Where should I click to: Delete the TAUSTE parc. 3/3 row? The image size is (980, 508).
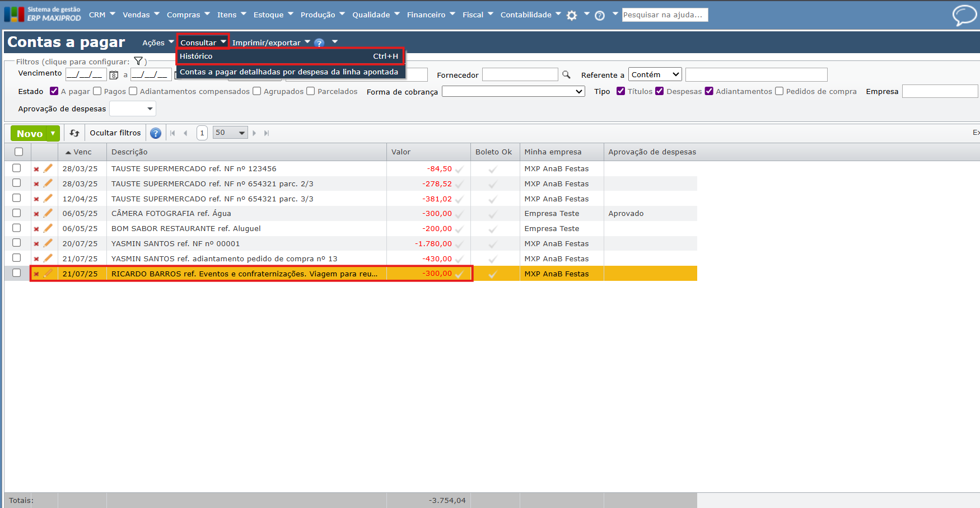click(x=36, y=199)
